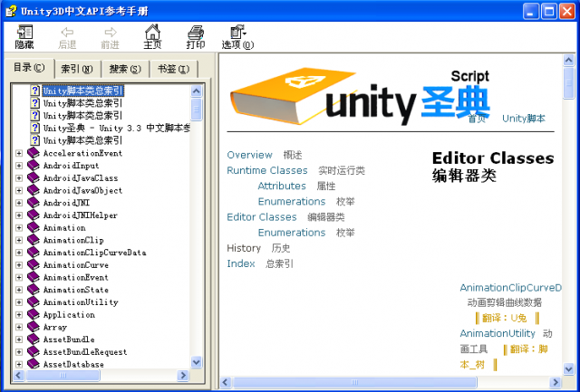This screenshot has height=392, width=580.
Task: Click the tree pane scroll right arrow
Action: point(183,376)
